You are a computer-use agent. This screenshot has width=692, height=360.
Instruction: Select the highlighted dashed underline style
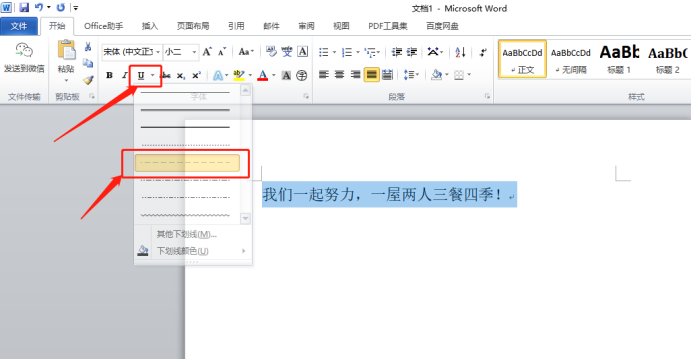click(x=187, y=163)
